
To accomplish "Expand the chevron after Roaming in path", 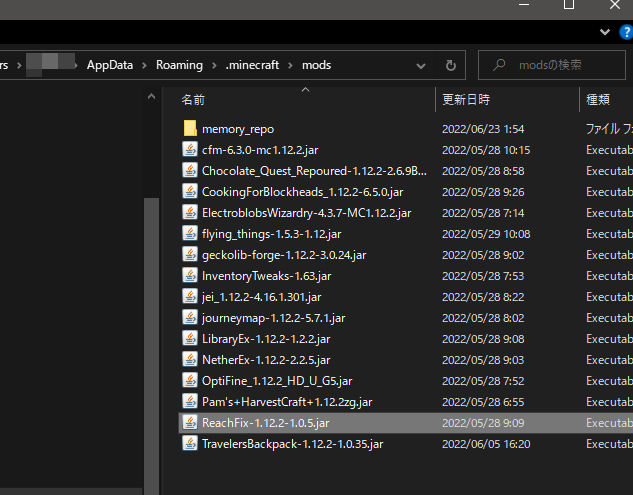I will [214, 65].
